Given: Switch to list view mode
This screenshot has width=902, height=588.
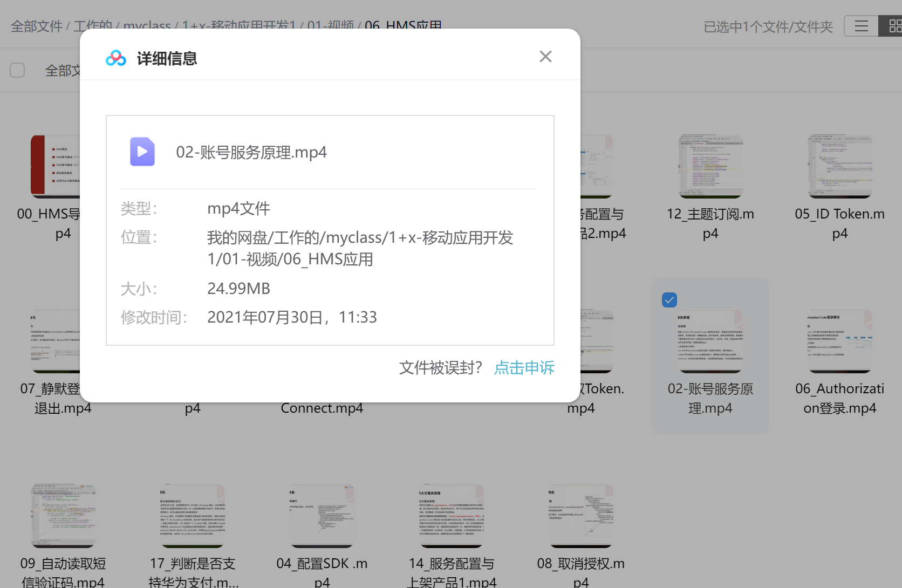Looking at the screenshot, I should pos(862,26).
